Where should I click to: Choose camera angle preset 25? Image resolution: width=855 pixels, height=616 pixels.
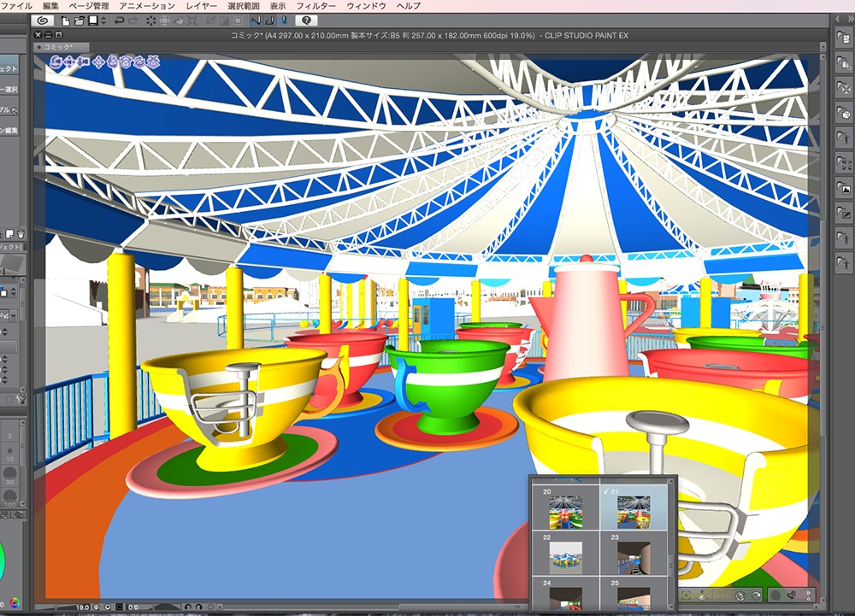(634, 594)
